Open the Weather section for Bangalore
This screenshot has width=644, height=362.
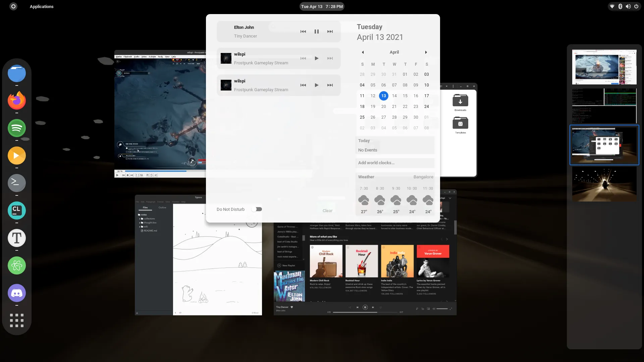point(395,194)
